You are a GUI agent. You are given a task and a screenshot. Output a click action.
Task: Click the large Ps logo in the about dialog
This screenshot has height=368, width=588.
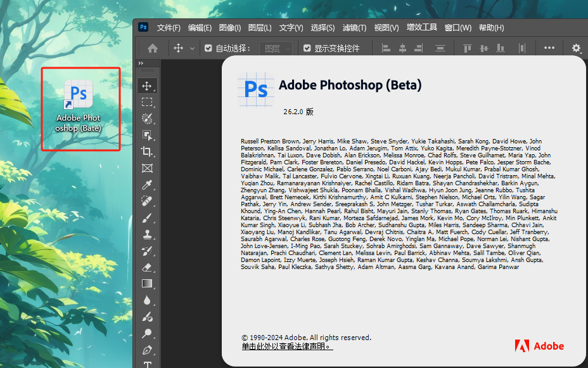[256, 89]
